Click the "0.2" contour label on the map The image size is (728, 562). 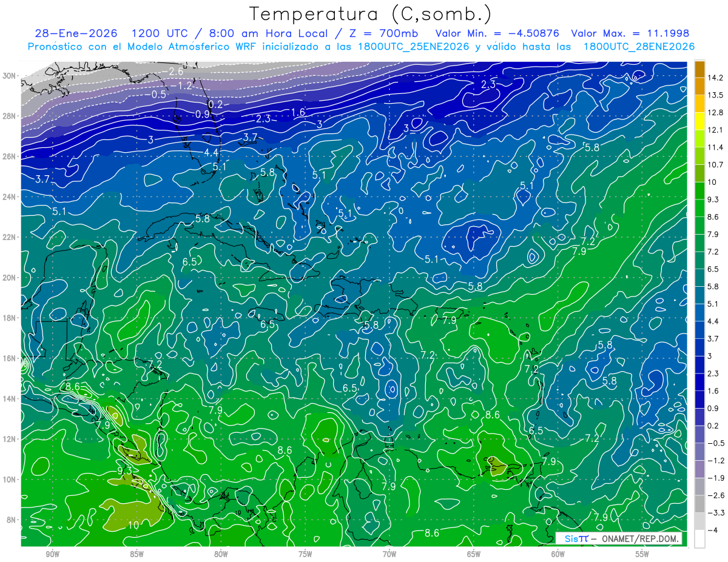pyautogui.click(x=215, y=104)
